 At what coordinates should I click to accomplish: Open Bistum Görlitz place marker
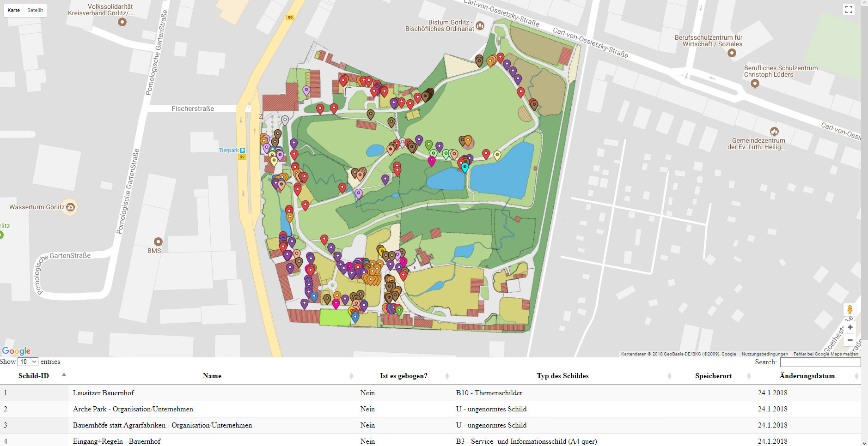[x=480, y=25]
